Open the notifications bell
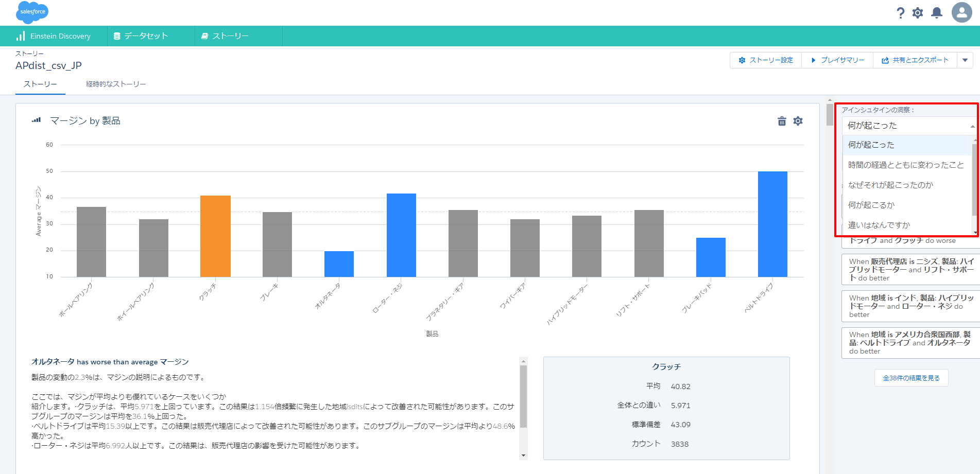The width and height of the screenshot is (980, 474). point(937,13)
